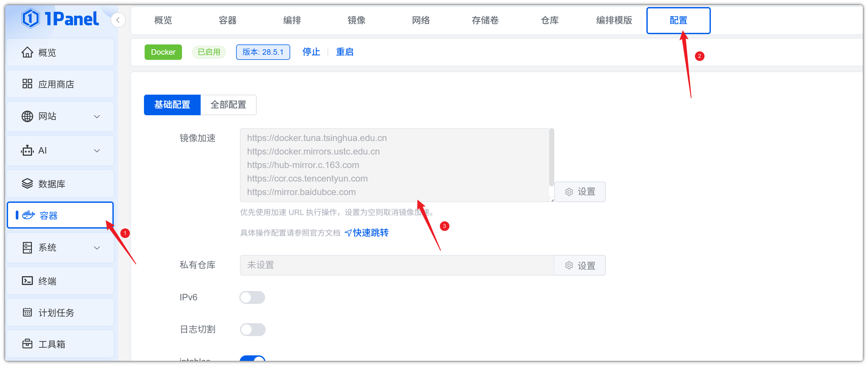Click the mirror list vertical scrollbar
Viewport: 868px width, 366px height.
551,157
